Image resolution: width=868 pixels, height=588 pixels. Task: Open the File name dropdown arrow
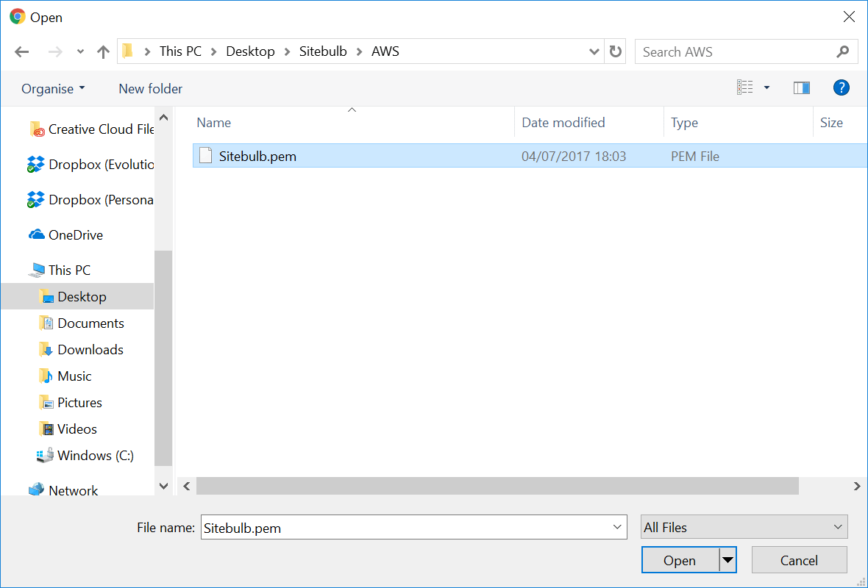click(617, 528)
